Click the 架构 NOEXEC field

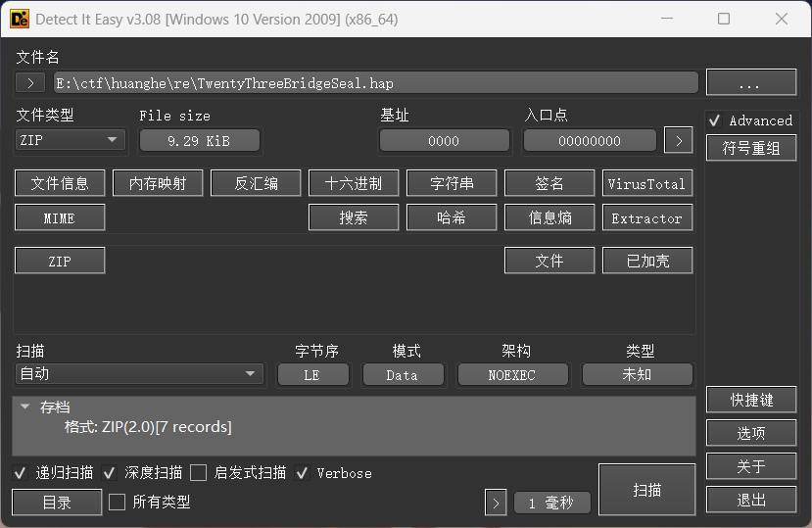pos(512,374)
